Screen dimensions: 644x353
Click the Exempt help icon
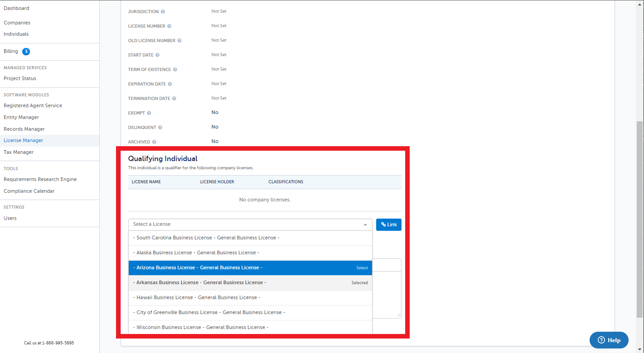[149, 113]
